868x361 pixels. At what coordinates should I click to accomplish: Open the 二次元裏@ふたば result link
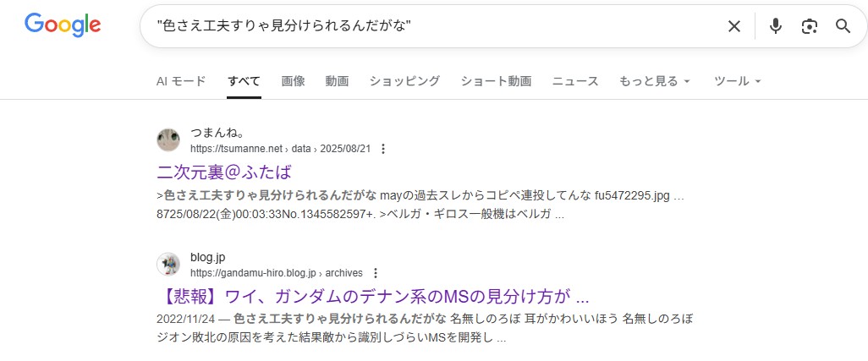pyautogui.click(x=224, y=172)
